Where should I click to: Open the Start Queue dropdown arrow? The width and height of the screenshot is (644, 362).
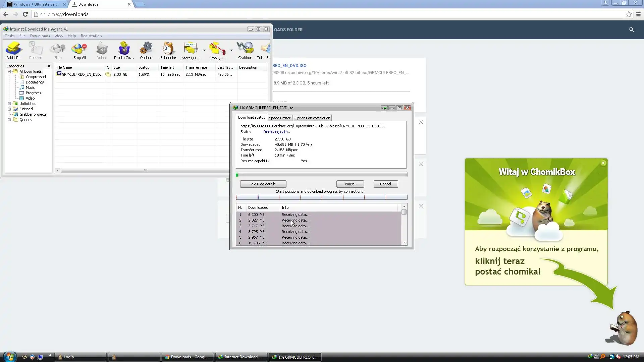pyautogui.click(x=204, y=50)
